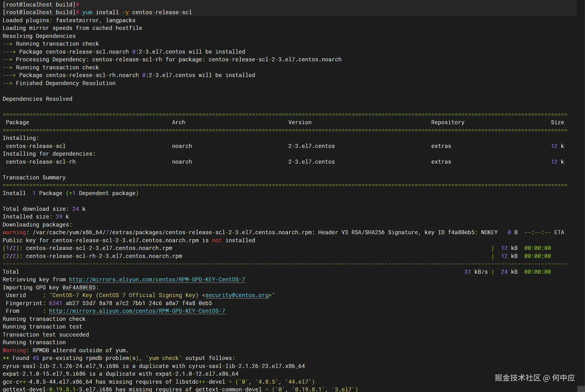This screenshot has width=585, height=392.
Task: Click version '2-3.el7.centos' in centos-release-scl row
Action: (312, 146)
